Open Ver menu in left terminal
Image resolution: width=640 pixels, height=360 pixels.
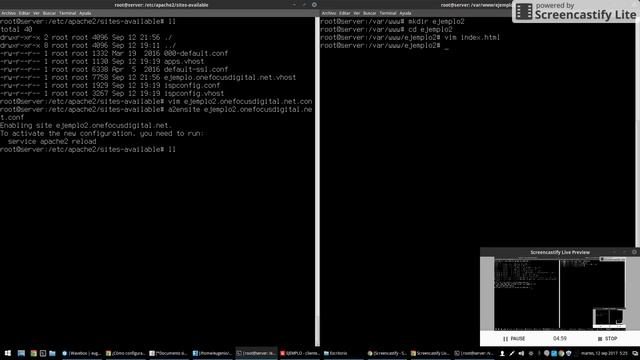[36, 13]
